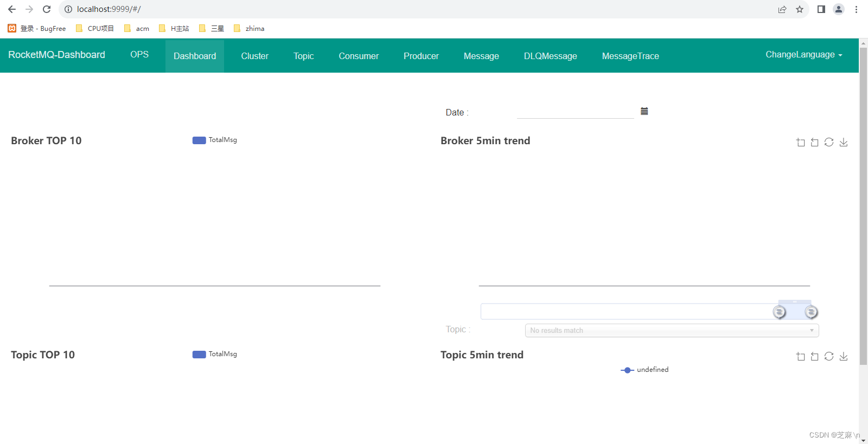Open the 登录 - BugFree bookmark

pos(37,28)
